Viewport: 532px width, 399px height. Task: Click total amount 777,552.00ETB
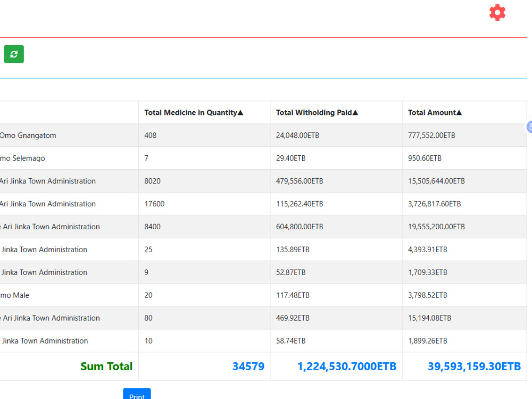point(431,135)
